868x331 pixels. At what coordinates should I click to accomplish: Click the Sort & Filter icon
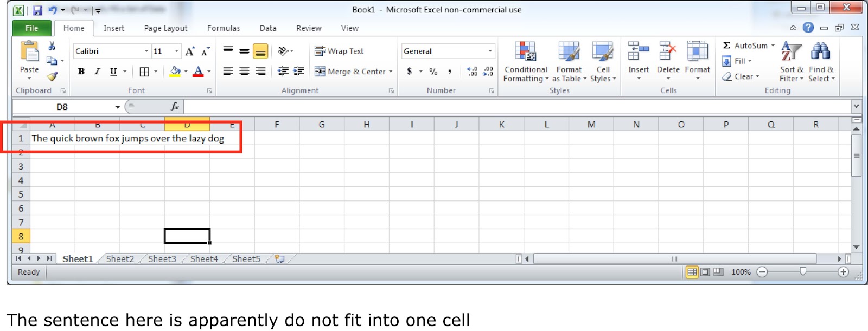coord(790,51)
